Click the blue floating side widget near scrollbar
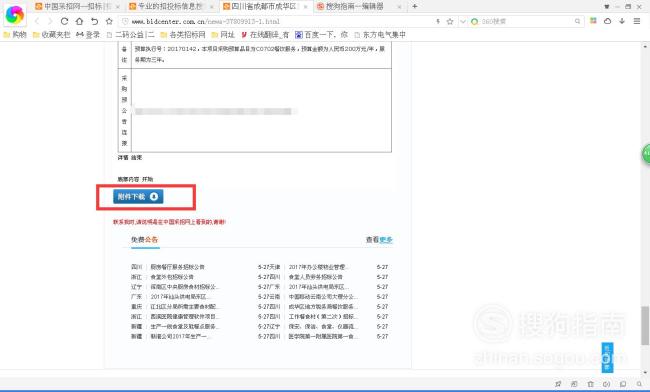650x392 pixels. (607, 357)
